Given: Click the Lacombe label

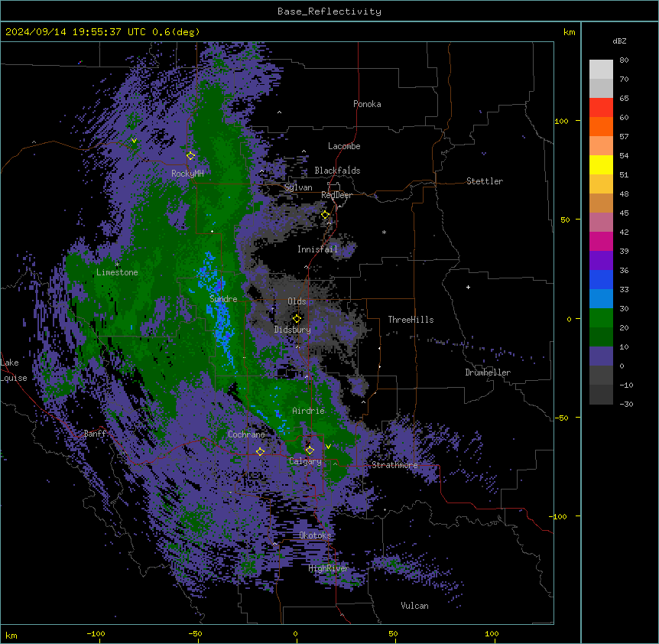Looking at the screenshot, I should pos(344,146).
